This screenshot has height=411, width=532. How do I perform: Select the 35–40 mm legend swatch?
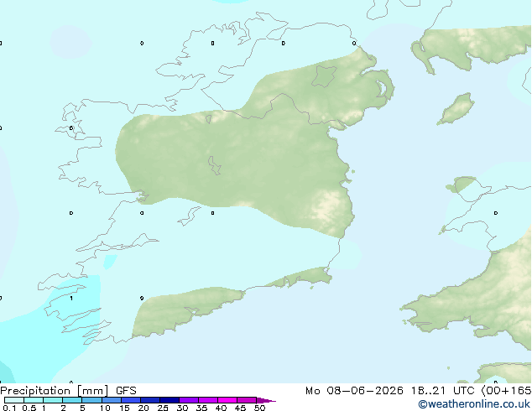tap(207, 400)
